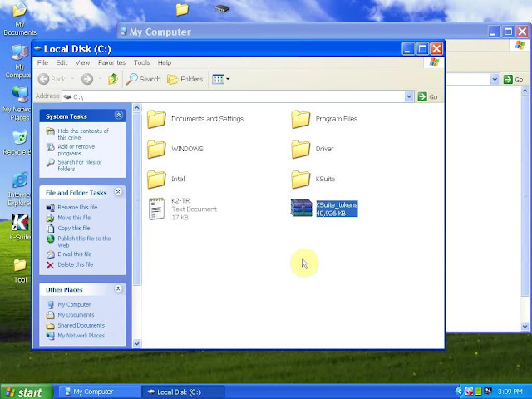
Task: Toggle the Folders pane button
Action: [x=185, y=79]
